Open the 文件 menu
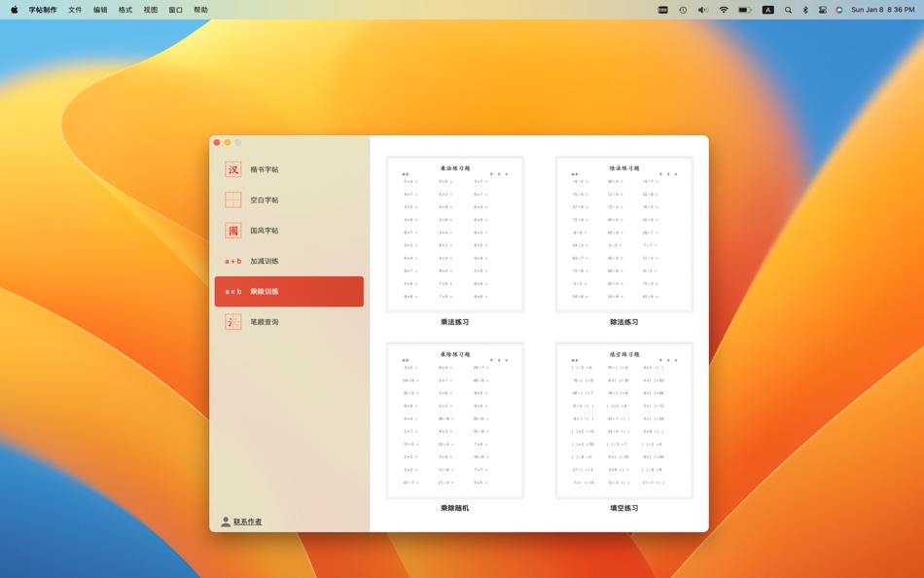 point(75,10)
